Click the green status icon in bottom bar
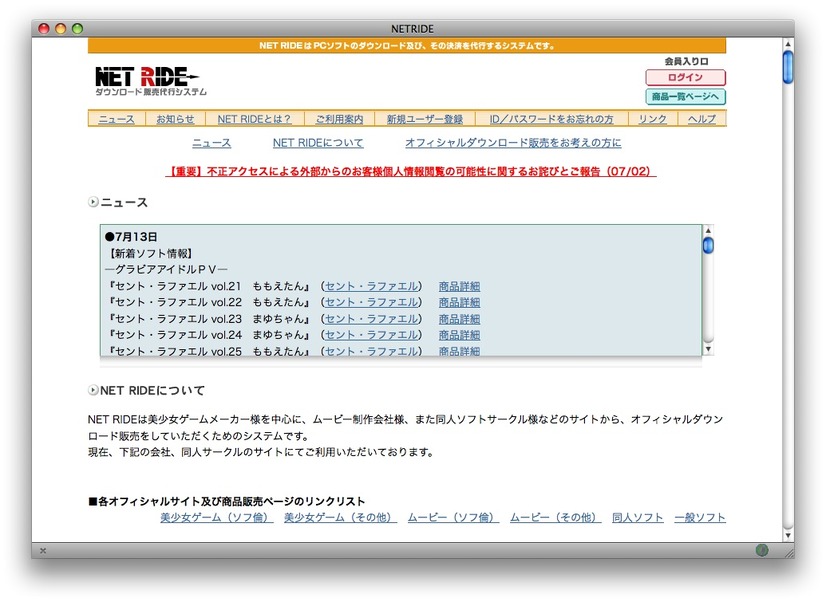Viewport: 826px width, 602px height. 761,550
